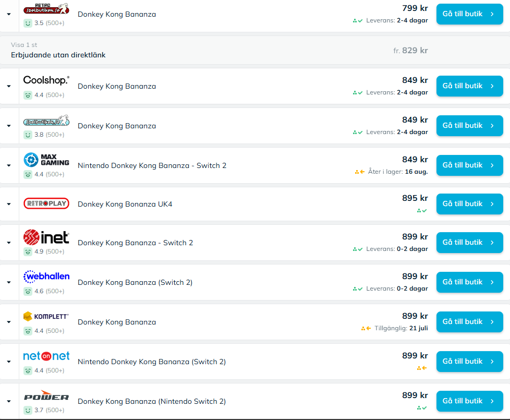Show offers without direct link section
This screenshot has height=420, width=510.
point(255,50)
